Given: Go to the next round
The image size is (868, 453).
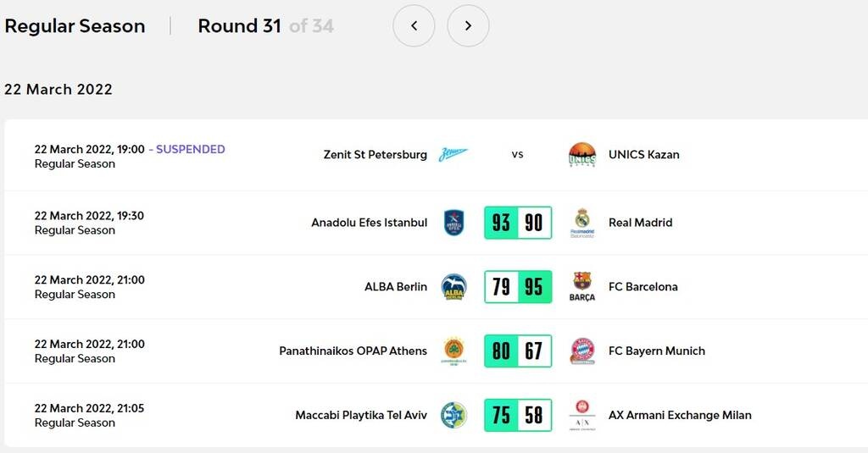Looking at the screenshot, I should pos(468,25).
